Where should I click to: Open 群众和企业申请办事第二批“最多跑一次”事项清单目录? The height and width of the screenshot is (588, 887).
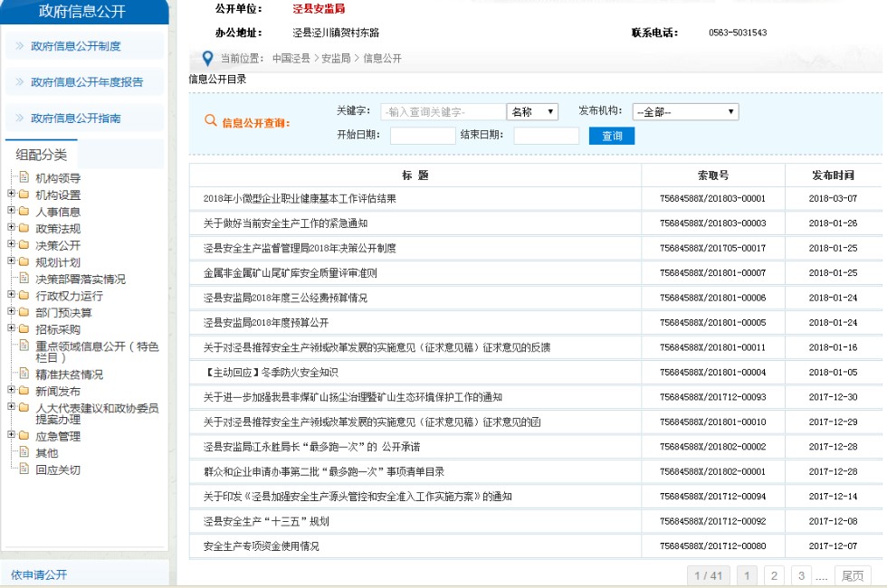(324, 471)
